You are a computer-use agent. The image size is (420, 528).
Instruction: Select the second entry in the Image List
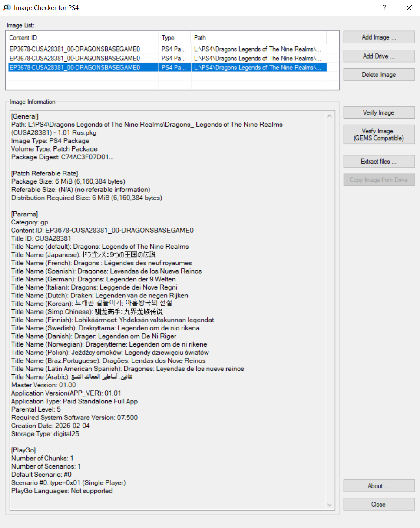click(83, 58)
